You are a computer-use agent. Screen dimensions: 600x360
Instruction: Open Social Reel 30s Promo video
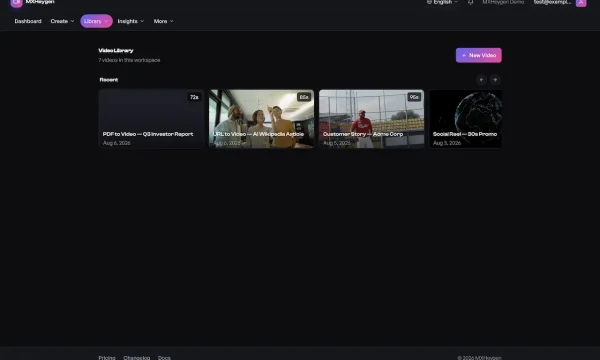coord(465,119)
